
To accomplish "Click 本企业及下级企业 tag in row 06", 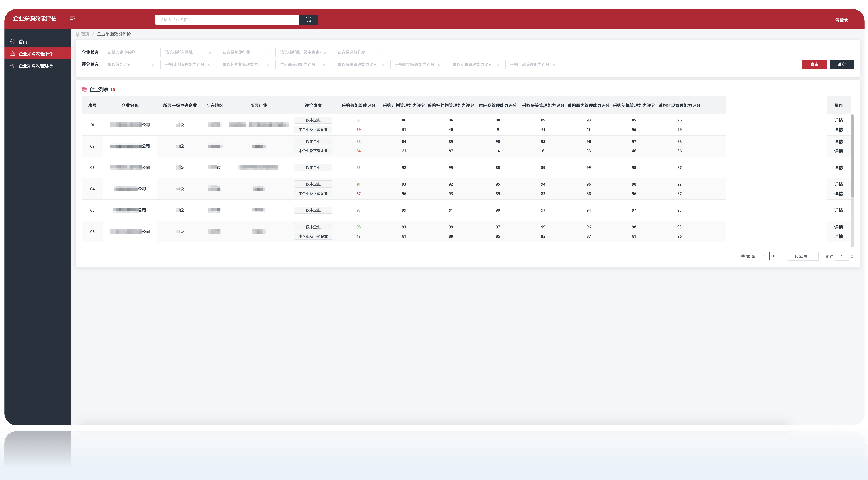I will coord(313,236).
